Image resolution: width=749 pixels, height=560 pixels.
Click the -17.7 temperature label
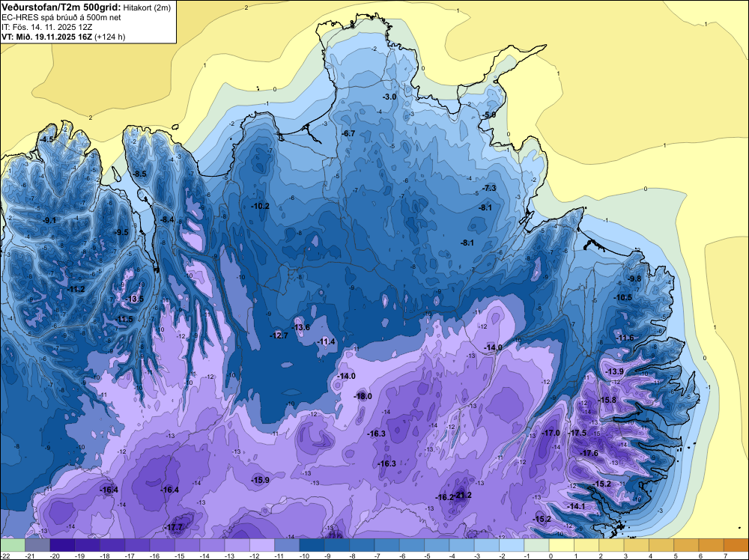(174, 527)
